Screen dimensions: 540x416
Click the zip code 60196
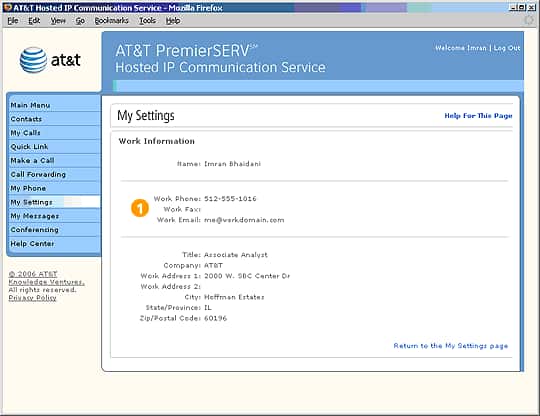point(216,318)
